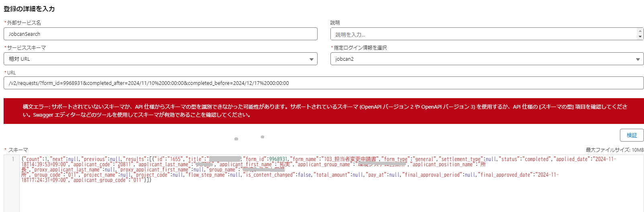Click the *サービススキーマ label

pyautogui.click(x=25, y=47)
